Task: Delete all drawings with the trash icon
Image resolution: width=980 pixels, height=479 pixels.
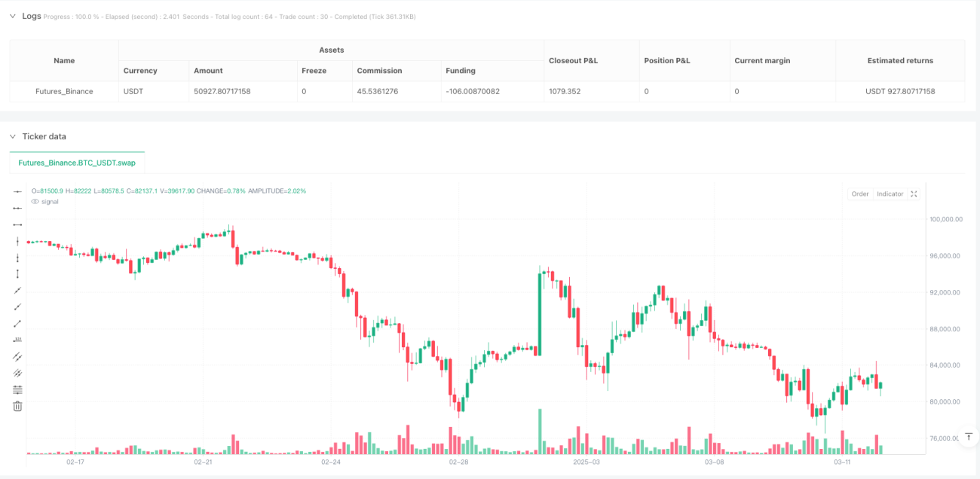Action: pyautogui.click(x=18, y=407)
